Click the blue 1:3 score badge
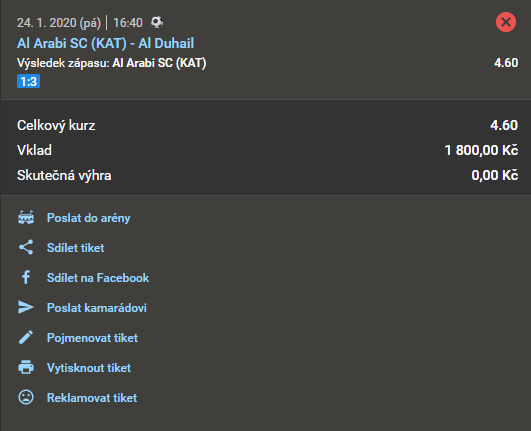Image resolution: width=531 pixels, height=431 pixels. click(28, 81)
